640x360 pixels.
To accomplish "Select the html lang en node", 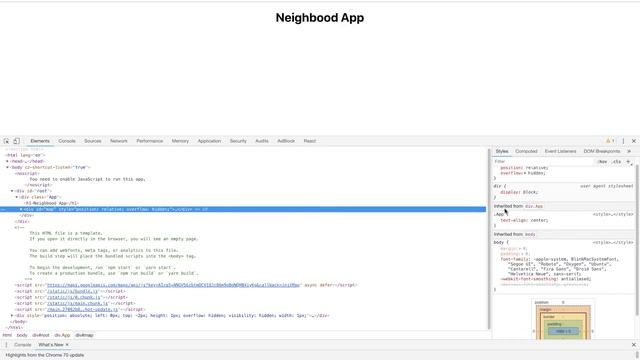I will pyautogui.click(x=25, y=155).
